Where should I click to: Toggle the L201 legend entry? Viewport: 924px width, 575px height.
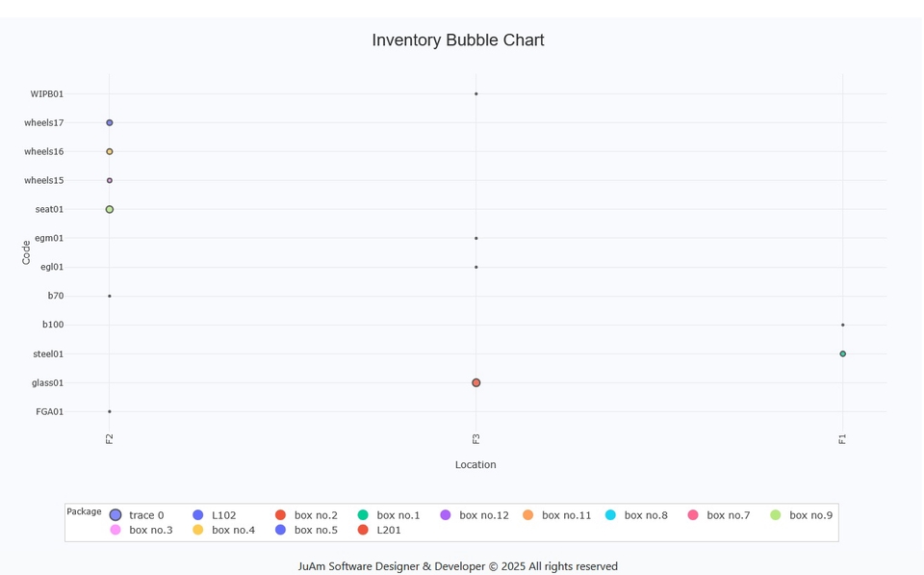pyautogui.click(x=388, y=530)
